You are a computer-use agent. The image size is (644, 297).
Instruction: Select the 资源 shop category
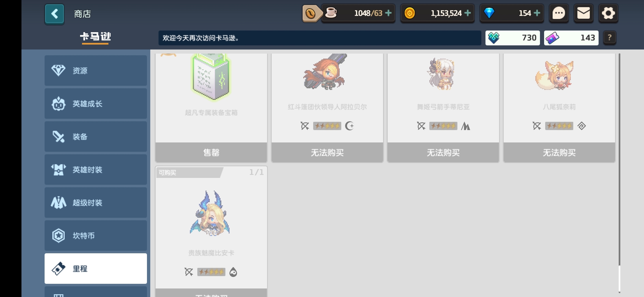click(x=96, y=71)
